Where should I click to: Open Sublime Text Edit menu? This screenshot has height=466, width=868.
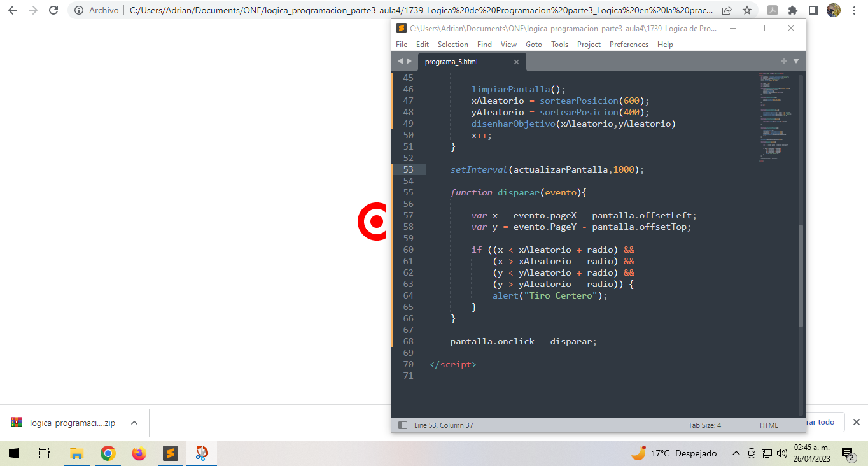coord(423,45)
